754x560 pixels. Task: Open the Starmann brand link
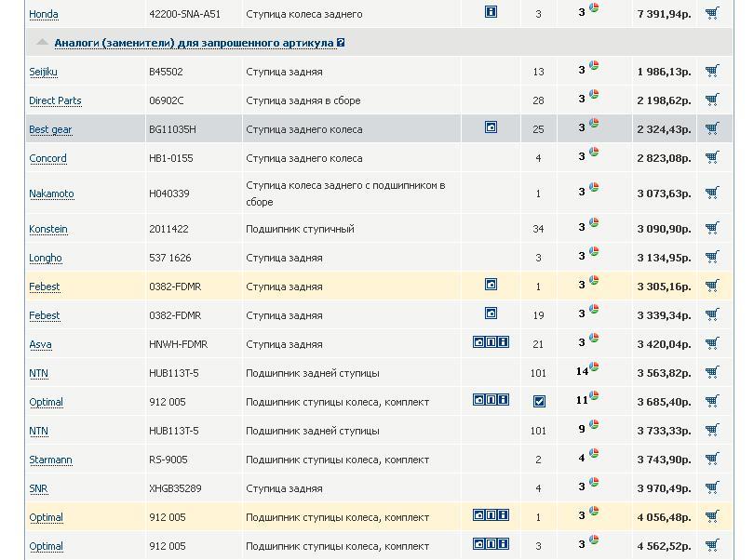(50, 460)
